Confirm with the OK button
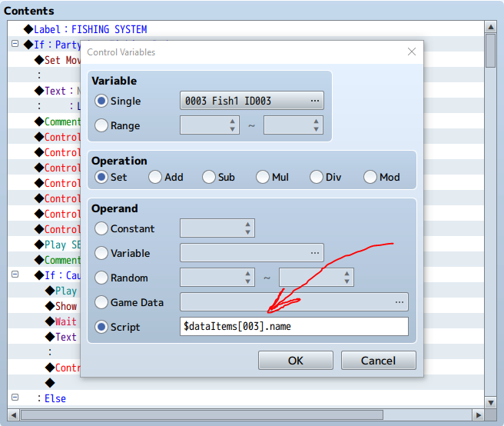504x426 pixels. tap(296, 361)
